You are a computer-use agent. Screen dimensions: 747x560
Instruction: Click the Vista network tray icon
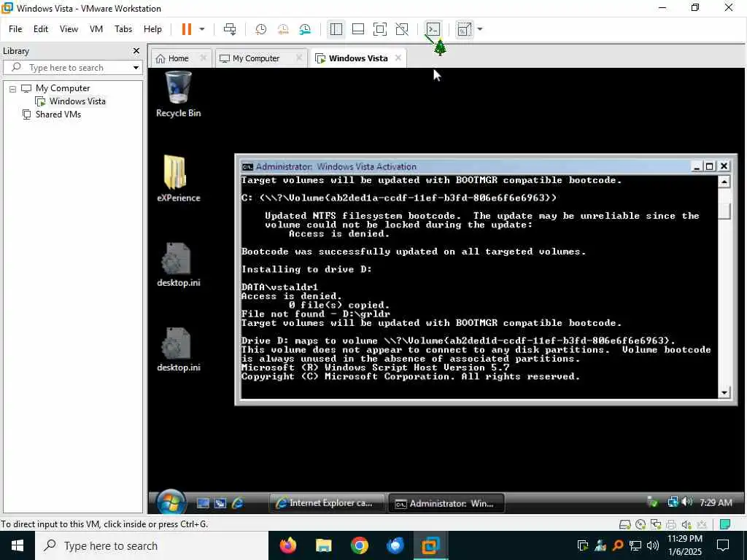(x=673, y=502)
